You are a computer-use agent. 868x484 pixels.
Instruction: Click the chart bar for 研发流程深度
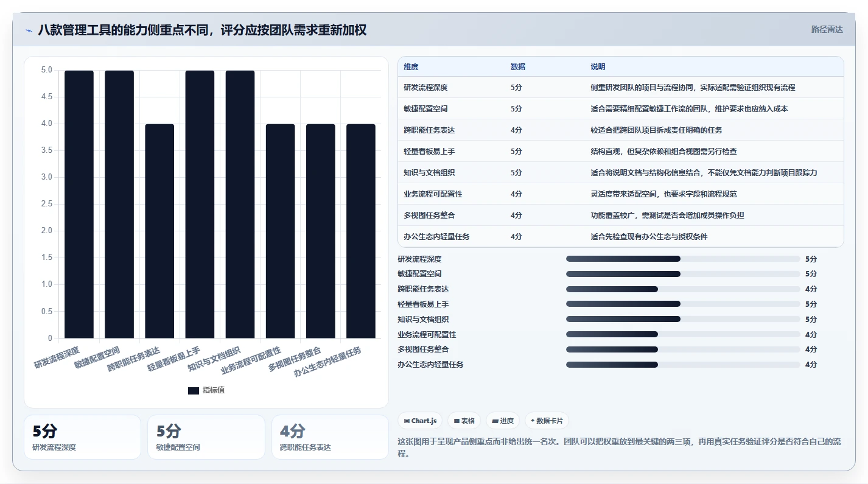tap(79, 204)
